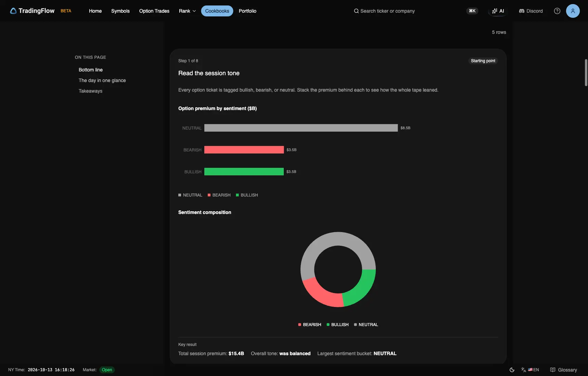Viewport: 588px width, 376px height.
Task: Open the help question mark icon
Action: point(557,11)
